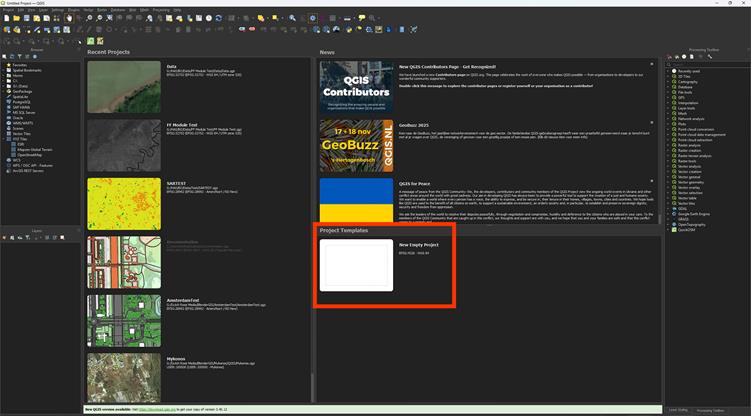Open the Processing menu
The height and width of the screenshot is (416, 751).
pyautogui.click(x=160, y=10)
